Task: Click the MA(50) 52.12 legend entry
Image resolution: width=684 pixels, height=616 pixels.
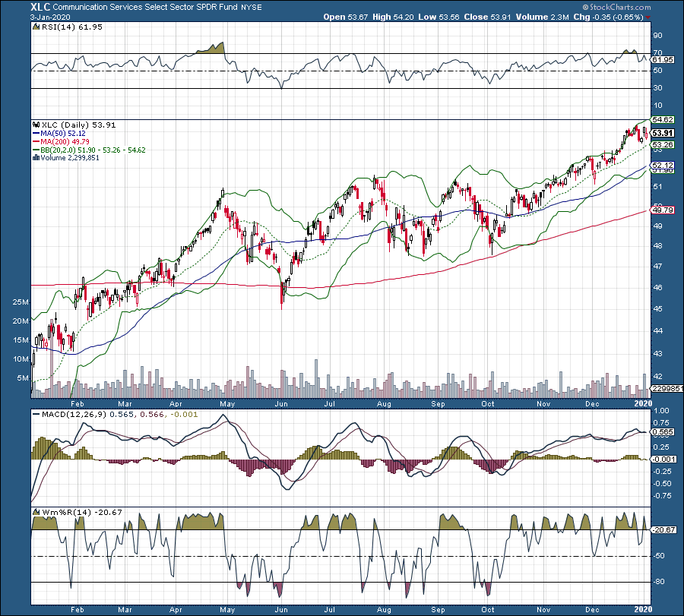Action: click(x=63, y=134)
